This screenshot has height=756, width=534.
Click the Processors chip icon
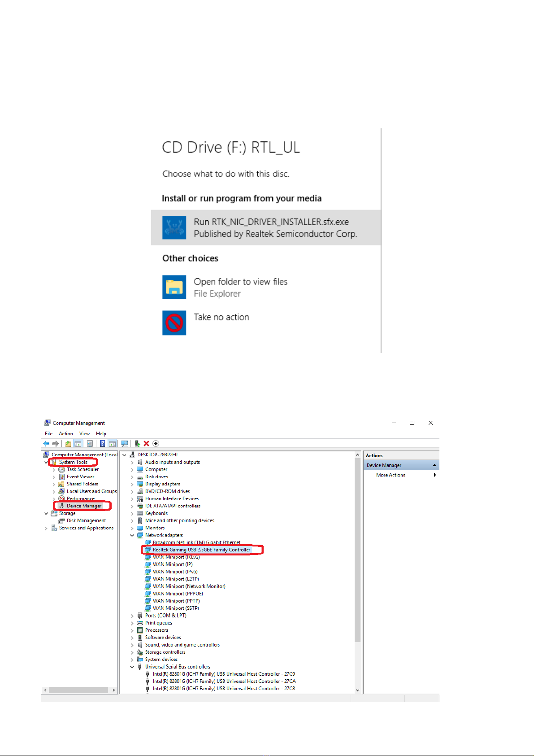140,630
